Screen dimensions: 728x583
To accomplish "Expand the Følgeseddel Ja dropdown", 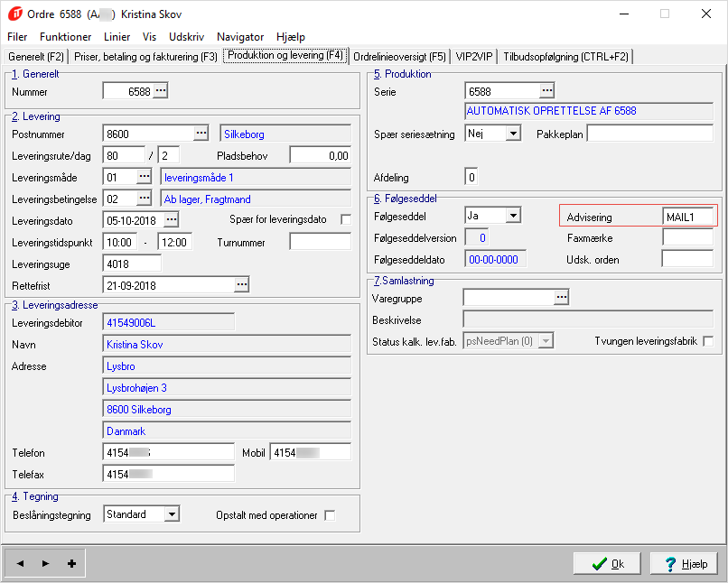I will tap(513, 215).
